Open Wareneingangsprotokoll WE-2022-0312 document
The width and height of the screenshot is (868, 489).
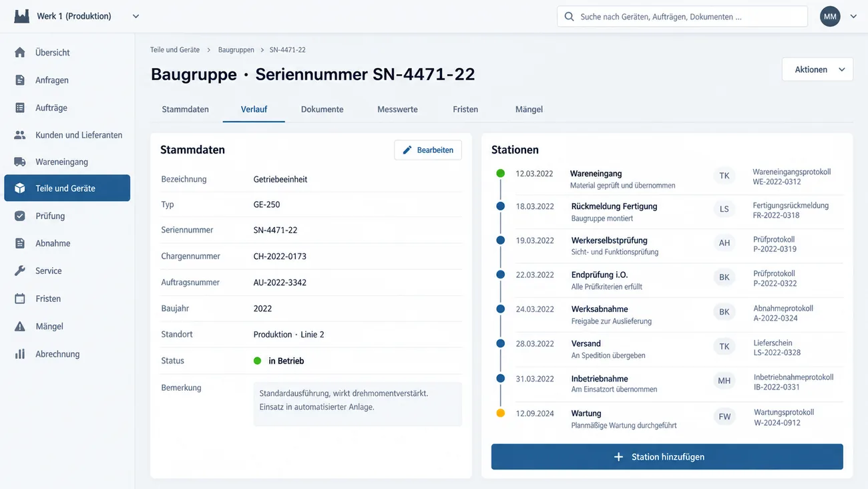(x=791, y=177)
